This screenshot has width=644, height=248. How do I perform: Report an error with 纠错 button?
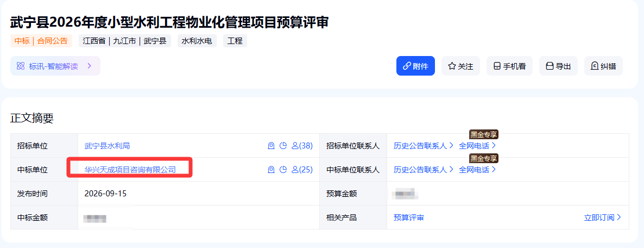coord(603,66)
